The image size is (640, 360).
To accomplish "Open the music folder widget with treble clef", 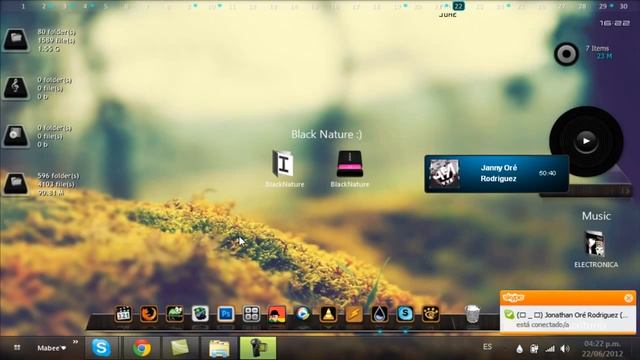I will (16, 88).
